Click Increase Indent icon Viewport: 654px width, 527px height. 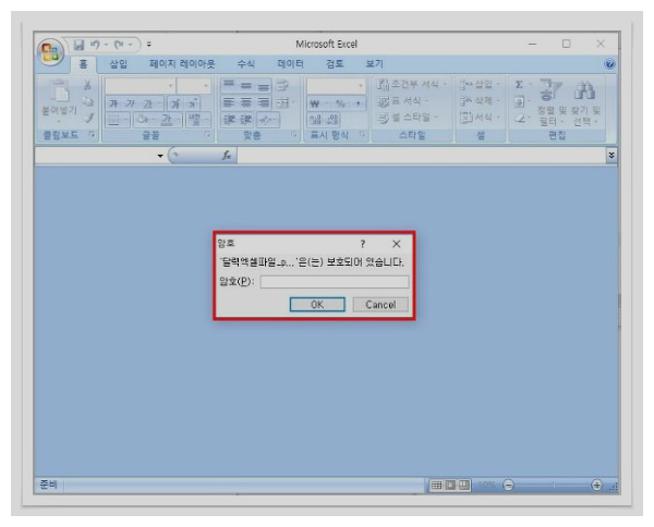pos(246,120)
